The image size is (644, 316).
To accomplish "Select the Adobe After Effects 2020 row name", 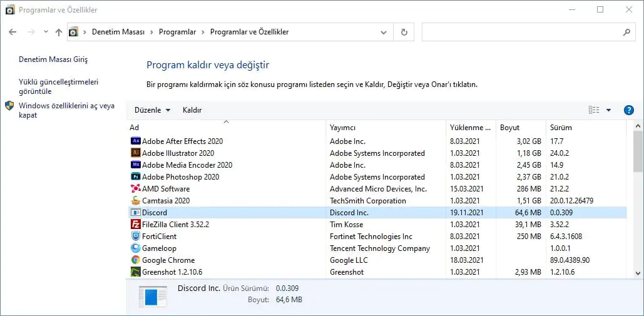I will 182,141.
